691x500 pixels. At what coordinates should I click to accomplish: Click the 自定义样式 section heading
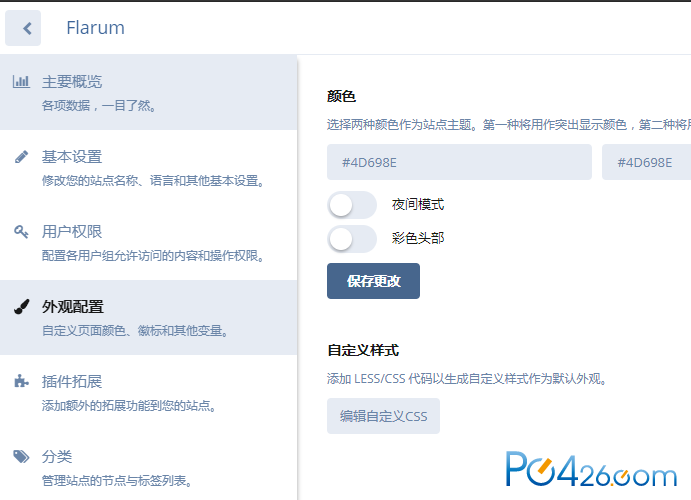(x=363, y=350)
